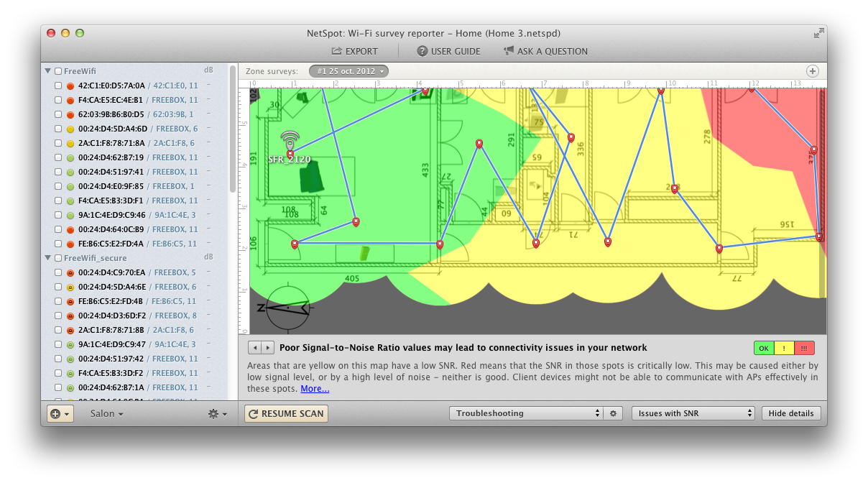Open the add (plus) dropdown in sidebar footer
868x483 pixels.
click(x=60, y=414)
